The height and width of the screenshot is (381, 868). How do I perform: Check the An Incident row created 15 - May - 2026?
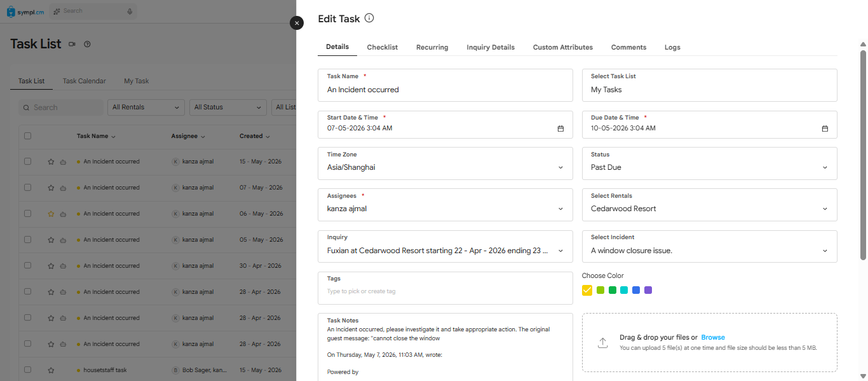tap(27, 162)
